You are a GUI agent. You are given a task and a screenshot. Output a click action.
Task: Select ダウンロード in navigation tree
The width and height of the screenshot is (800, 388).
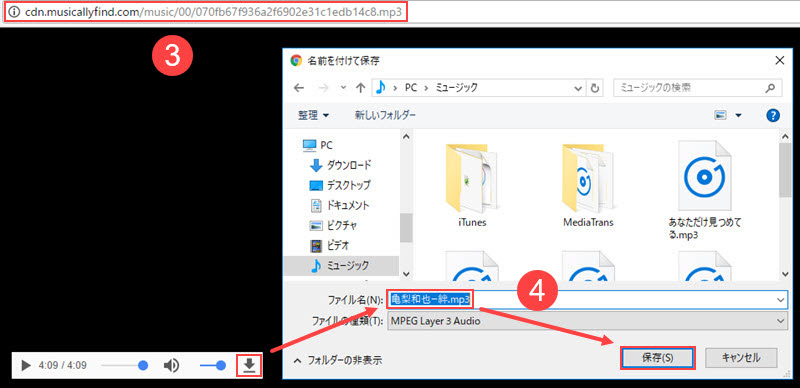pyautogui.click(x=341, y=165)
